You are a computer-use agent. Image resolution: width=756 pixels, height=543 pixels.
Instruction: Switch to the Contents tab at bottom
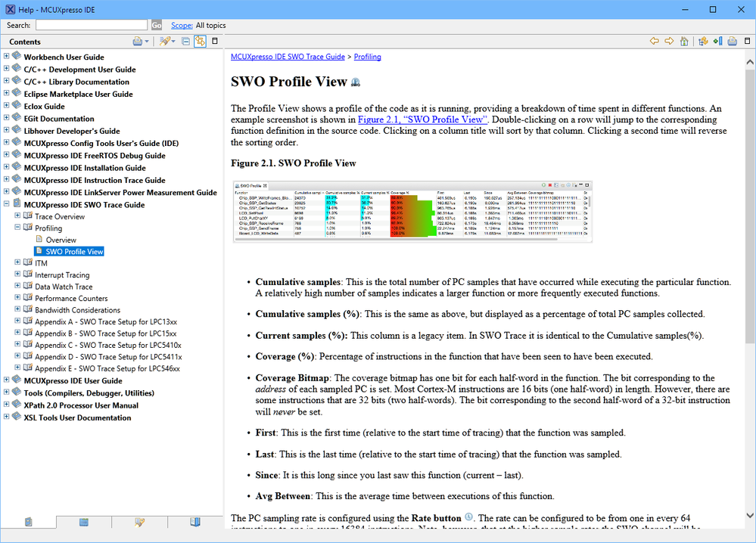[x=29, y=522]
